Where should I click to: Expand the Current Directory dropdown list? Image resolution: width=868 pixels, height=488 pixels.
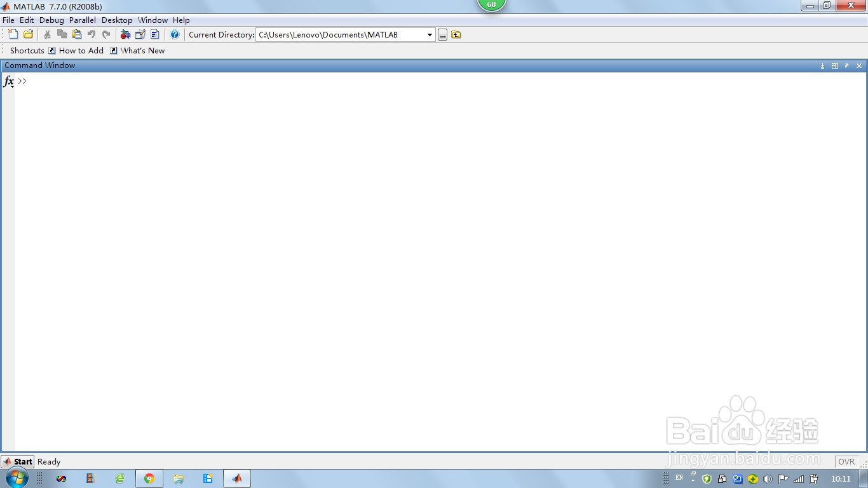tap(430, 35)
